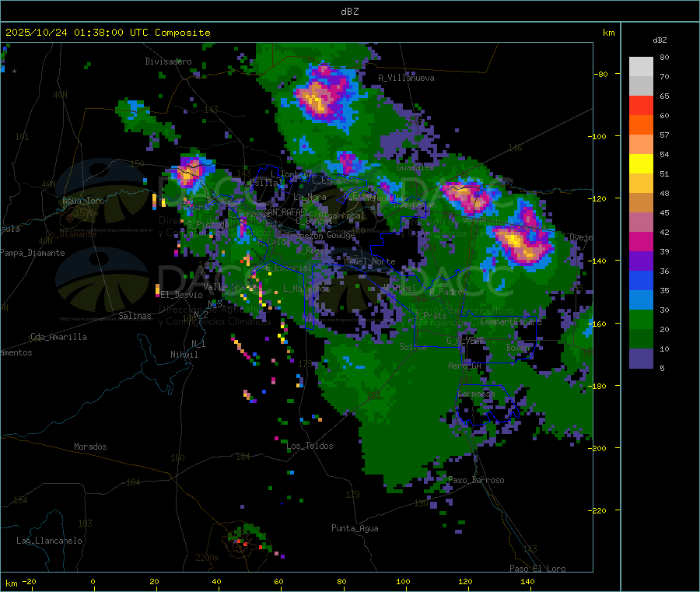The width and height of the screenshot is (700, 592).
Task: Click the Cda_Amarilla map label
Action: pos(58,337)
